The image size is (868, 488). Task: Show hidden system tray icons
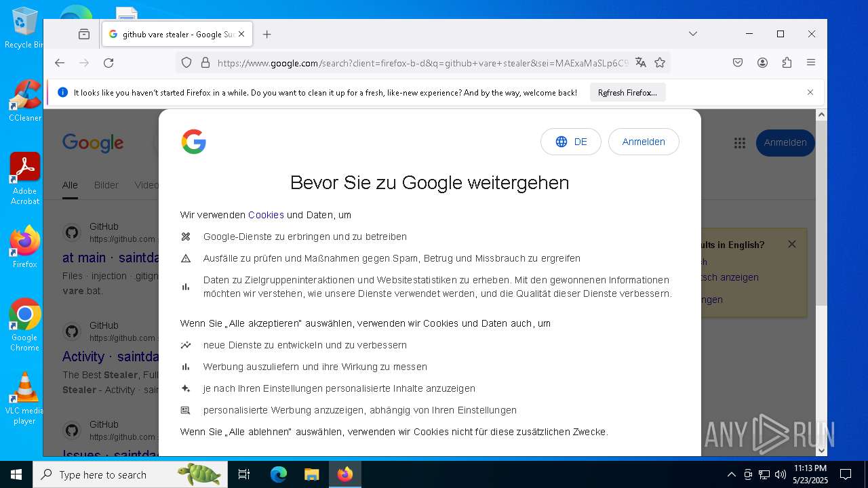(731, 474)
